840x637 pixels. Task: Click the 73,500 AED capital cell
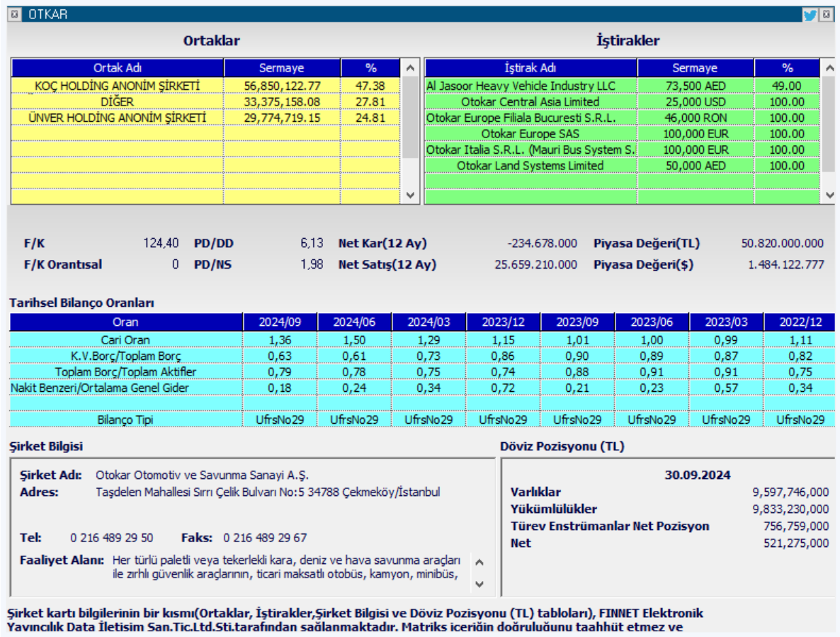coord(696,86)
